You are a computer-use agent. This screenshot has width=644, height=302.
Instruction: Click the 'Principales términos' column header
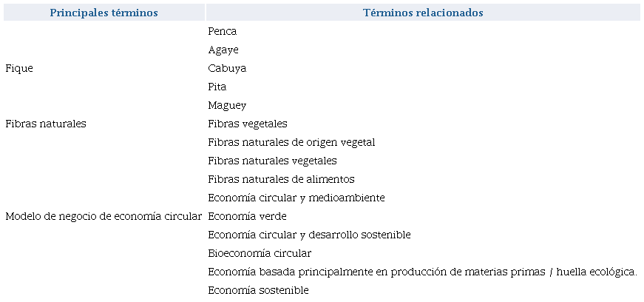click(104, 13)
